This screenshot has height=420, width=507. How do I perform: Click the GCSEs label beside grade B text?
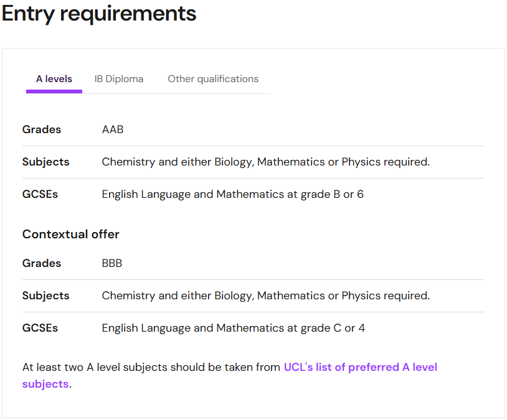(40, 194)
